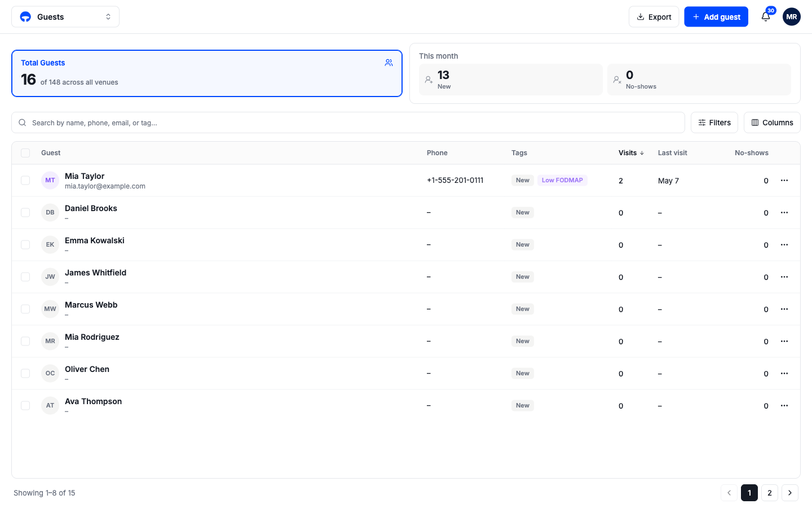Click the DB avatar for Daniel Brooks
Screen dimensions: 812x508
50,213
